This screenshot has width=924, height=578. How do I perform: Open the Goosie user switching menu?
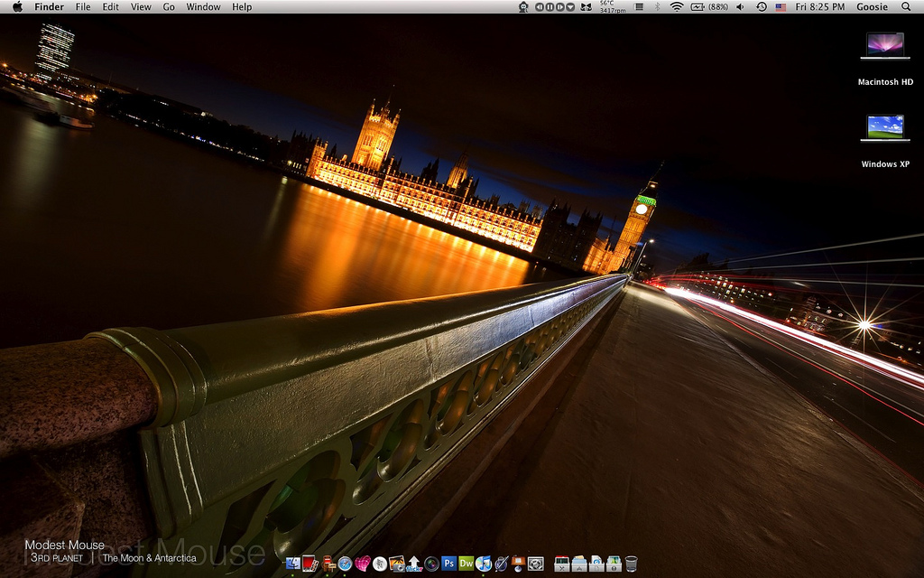[872, 6]
